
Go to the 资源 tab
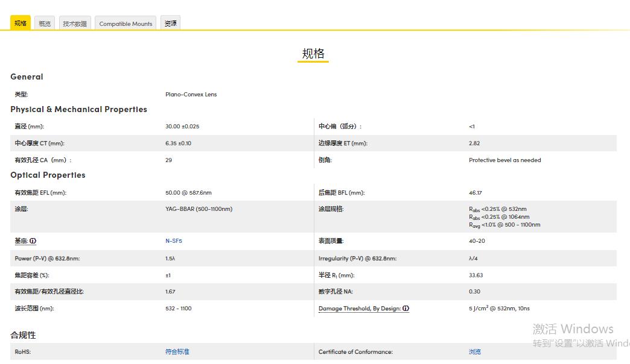point(171,24)
